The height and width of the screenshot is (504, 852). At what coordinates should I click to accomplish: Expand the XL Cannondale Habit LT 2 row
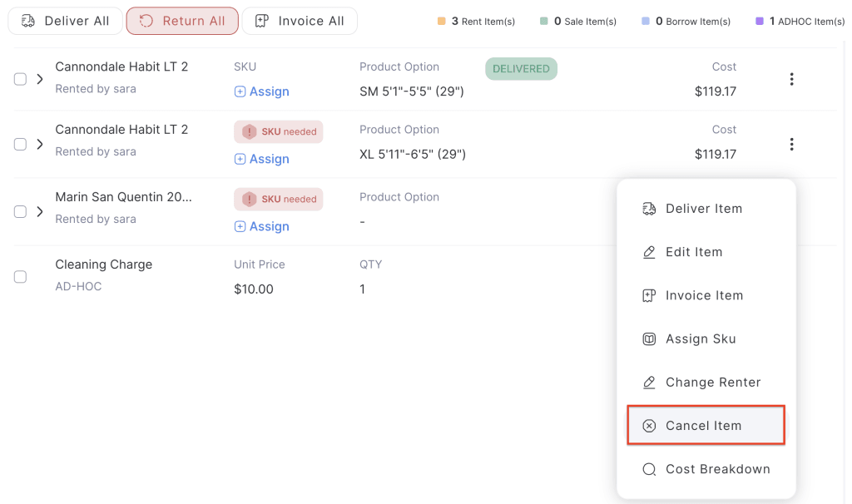(40, 144)
